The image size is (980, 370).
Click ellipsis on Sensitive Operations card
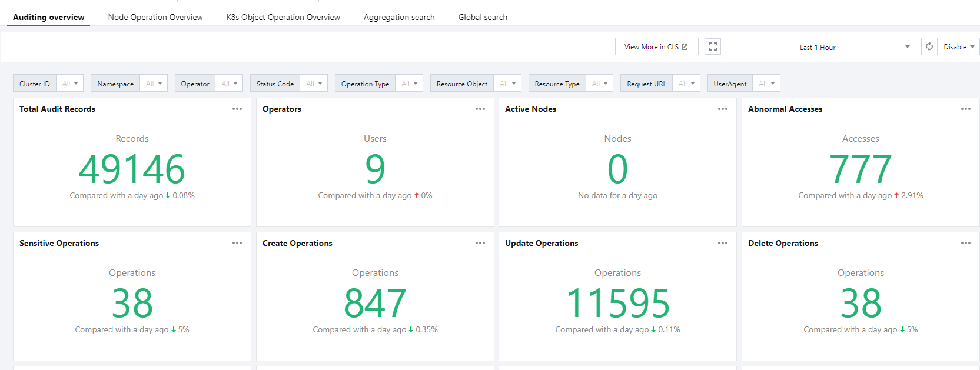[237, 243]
